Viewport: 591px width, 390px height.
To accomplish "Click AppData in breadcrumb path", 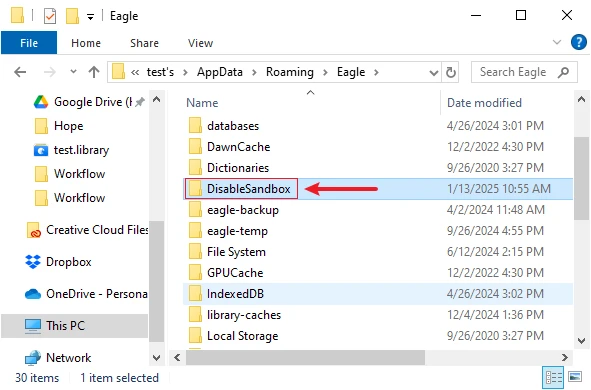I will 220,72.
